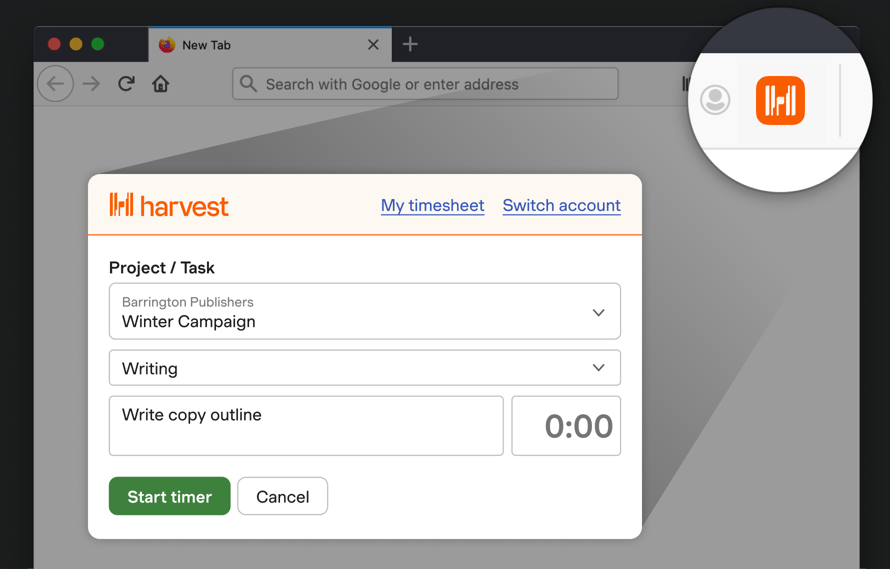Viewport: 890px width, 569px height.
Task: Click the search magnifier icon in address bar
Action: (x=248, y=84)
